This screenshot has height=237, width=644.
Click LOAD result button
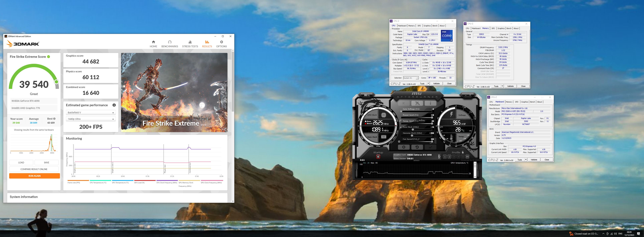click(x=21, y=163)
